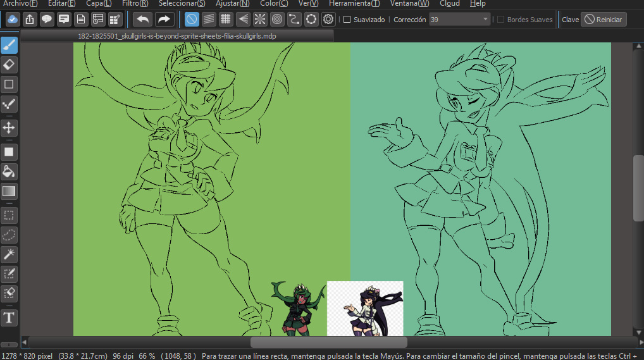Toggle the Bordes Suaves checkbox
The image size is (644, 360).
(500, 20)
